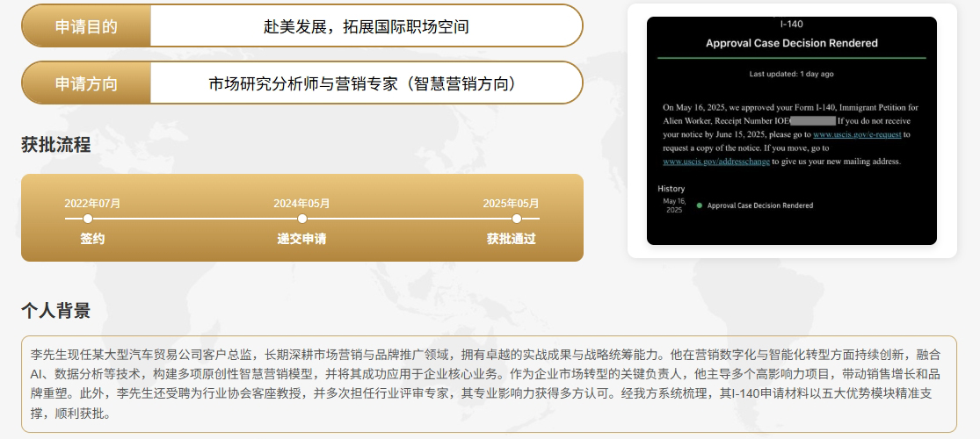The height and width of the screenshot is (439, 980).
Task: Click the 个人背景 section heading
Action: [x=55, y=311]
